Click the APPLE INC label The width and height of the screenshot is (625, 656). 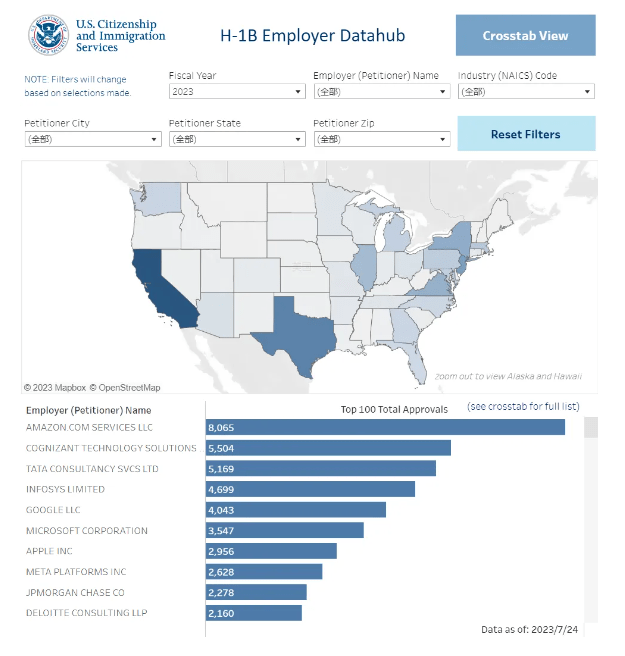(49, 551)
